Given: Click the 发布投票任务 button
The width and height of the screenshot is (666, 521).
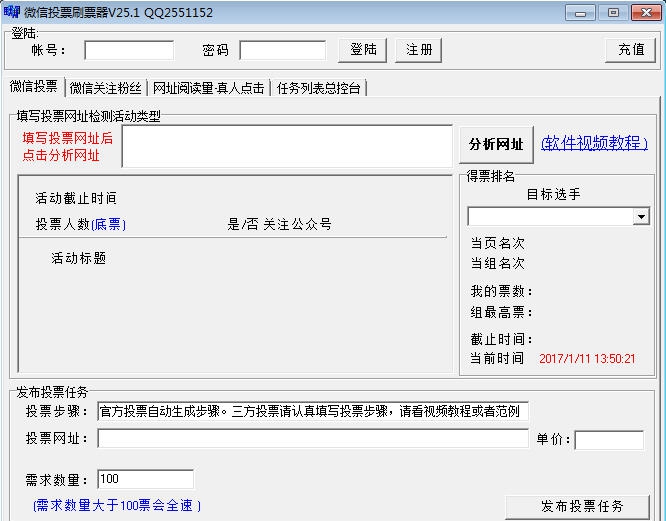Looking at the screenshot, I should [x=578, y=506].
